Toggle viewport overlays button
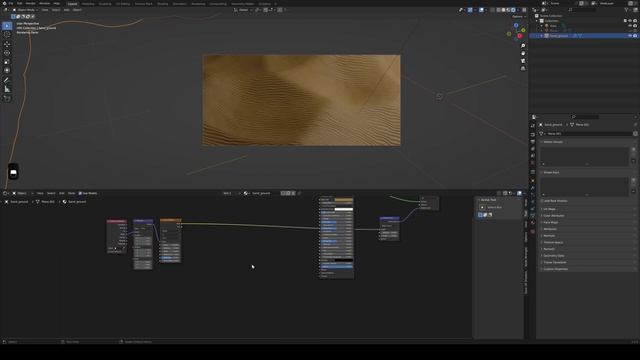Viewport: 640px width, 360px height. (x=482, y=10)
